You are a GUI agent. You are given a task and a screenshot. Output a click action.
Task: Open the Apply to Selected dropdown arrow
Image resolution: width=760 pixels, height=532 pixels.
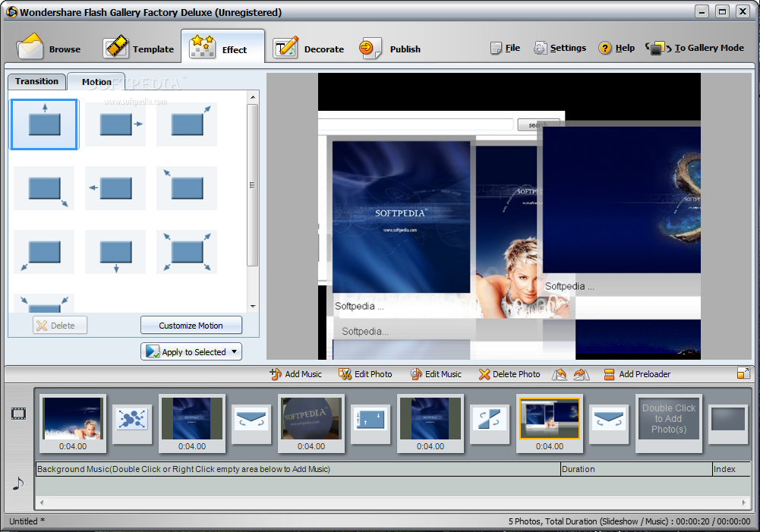coord(235,351)
